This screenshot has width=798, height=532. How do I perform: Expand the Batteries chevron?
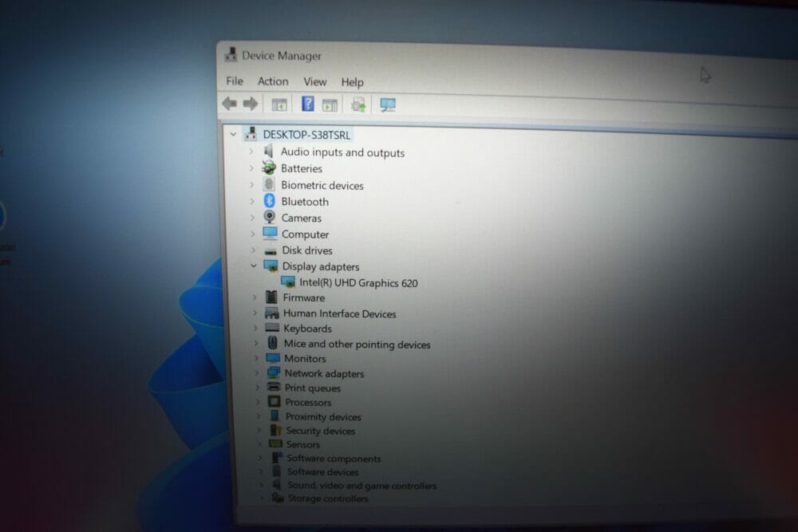[251, 167]
